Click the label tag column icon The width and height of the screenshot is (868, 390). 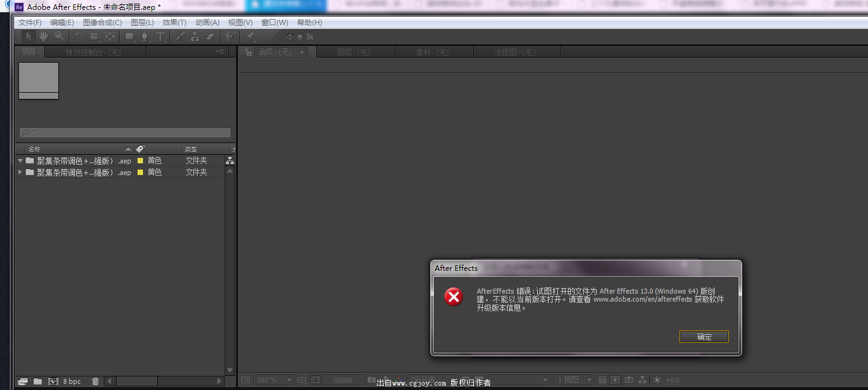coord(140,149)
